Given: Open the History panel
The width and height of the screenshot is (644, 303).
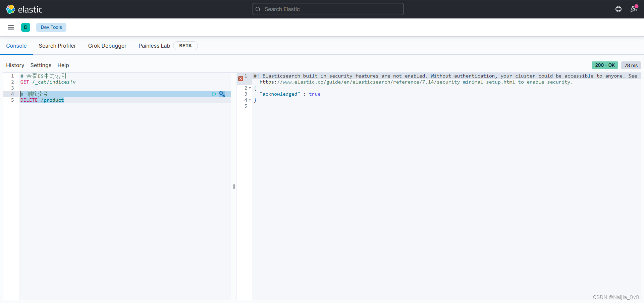Looking at the screenshot, I should (x=15, y=65).
